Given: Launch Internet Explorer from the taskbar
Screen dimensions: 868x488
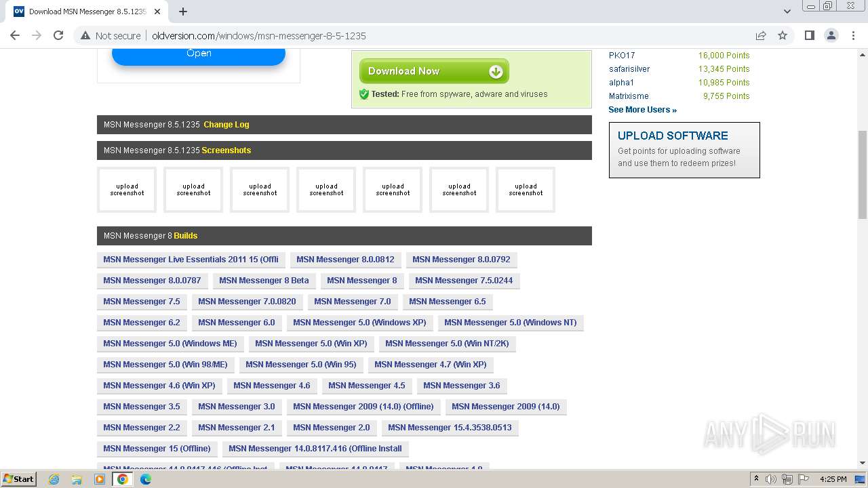Looking at the screenshot, I should 54,479.
